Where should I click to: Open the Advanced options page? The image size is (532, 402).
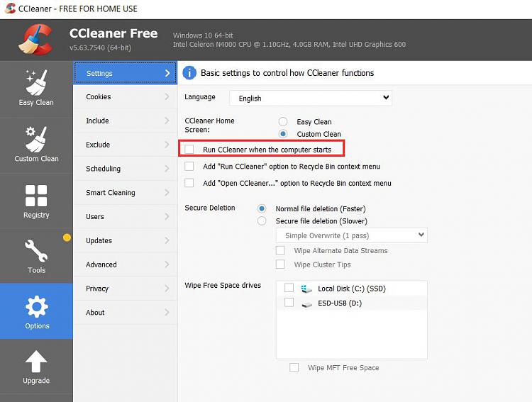click(125, 264)
